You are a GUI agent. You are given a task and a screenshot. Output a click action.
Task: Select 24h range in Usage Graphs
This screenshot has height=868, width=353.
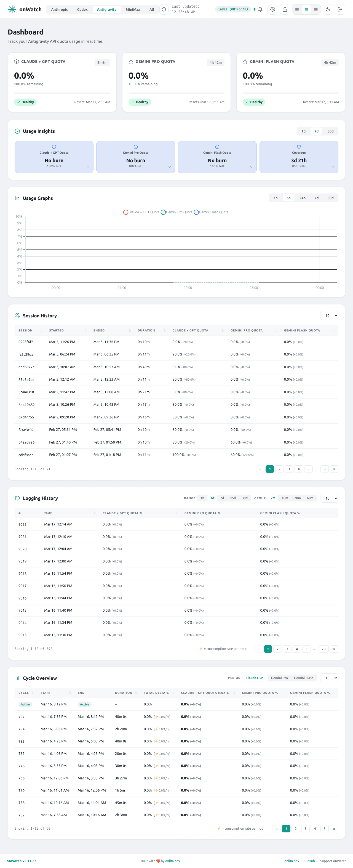303,198
